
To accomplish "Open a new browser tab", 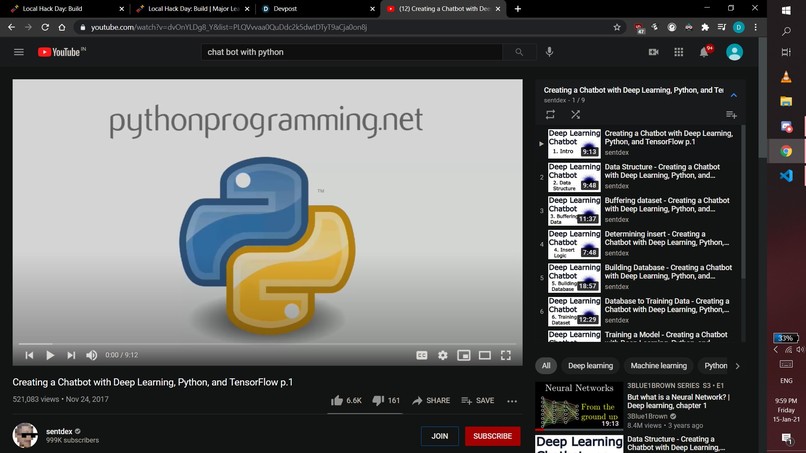I will [x=518, y=9].
